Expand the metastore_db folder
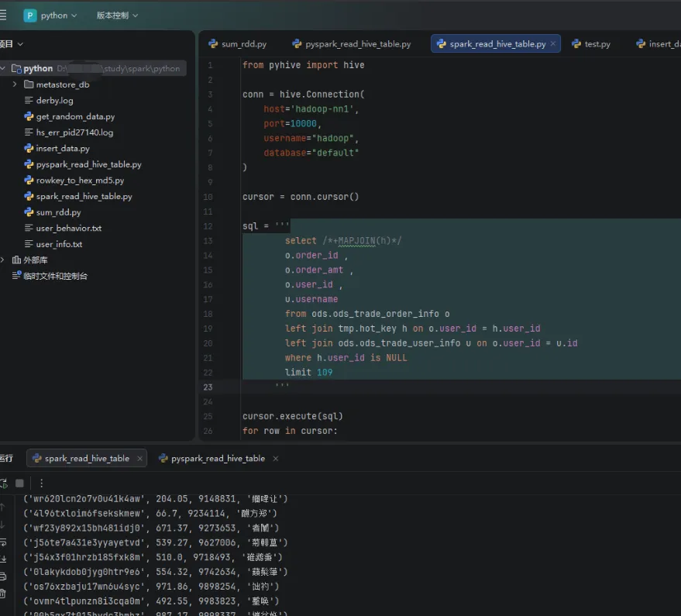The width and height of the screenshot is (681, 616). coord(15,84)
